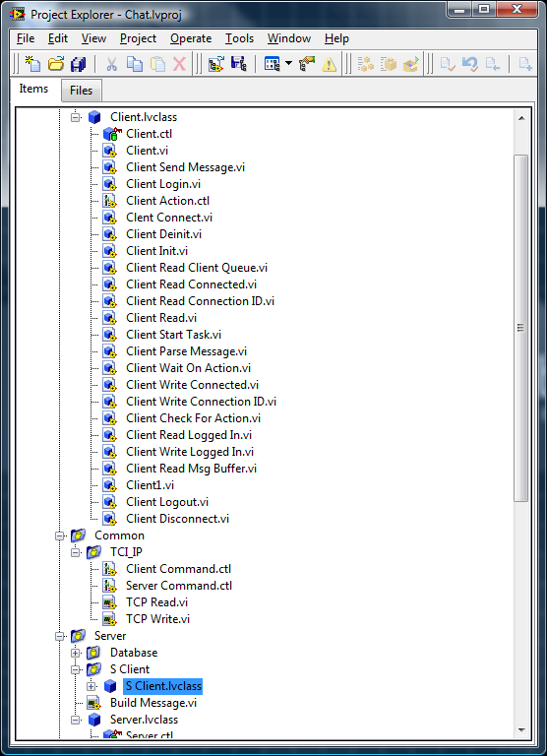547x756 pixels.
Task: Click the Undo arrow toolbar icon
Action: (x=469, y=64)
